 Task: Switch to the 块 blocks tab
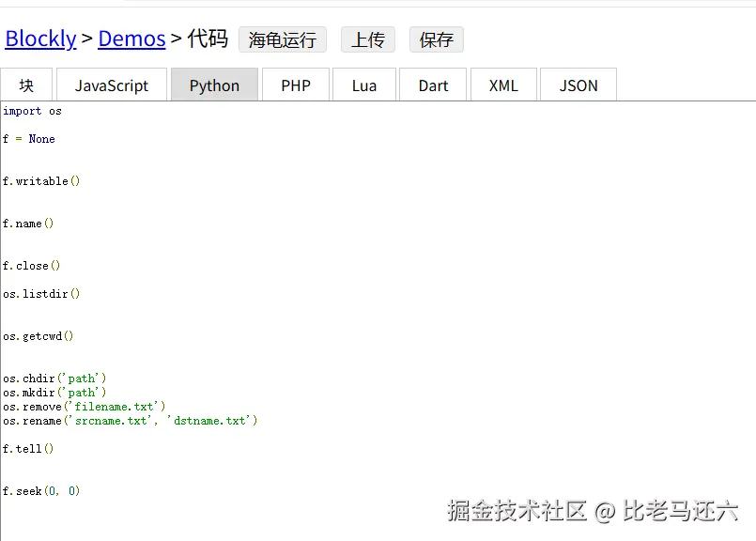(26, 85)
